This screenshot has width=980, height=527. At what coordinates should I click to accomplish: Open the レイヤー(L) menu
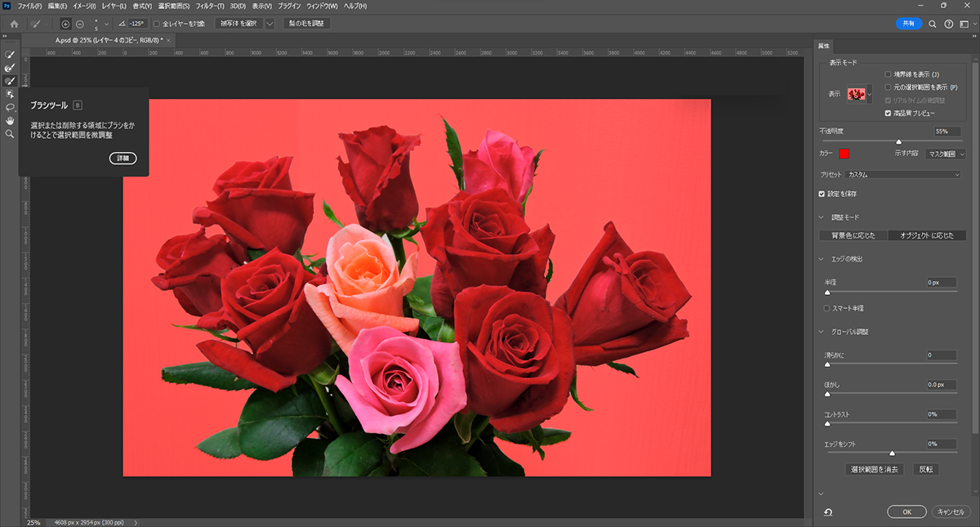[114, 6]
